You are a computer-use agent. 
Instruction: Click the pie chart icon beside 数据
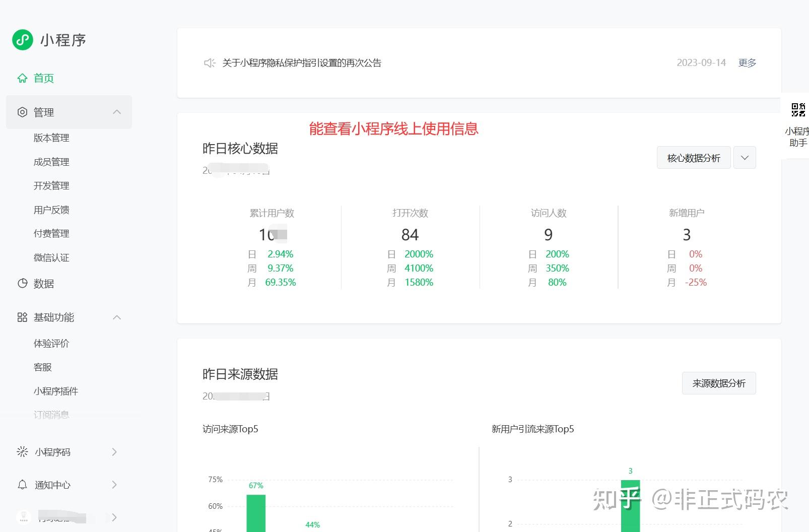point(22,283)
